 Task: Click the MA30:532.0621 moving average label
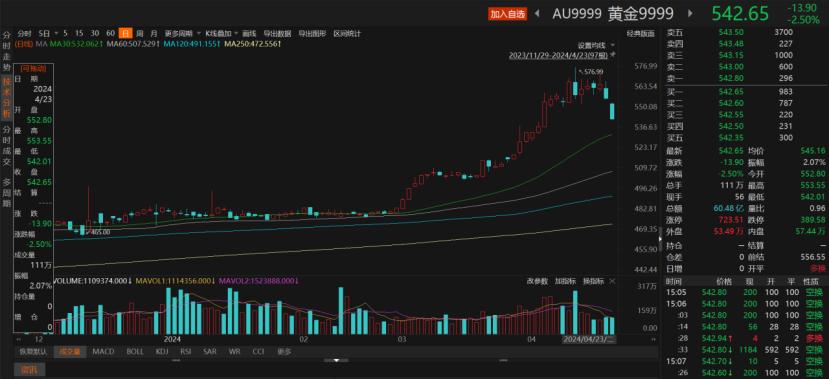[76, 44]
